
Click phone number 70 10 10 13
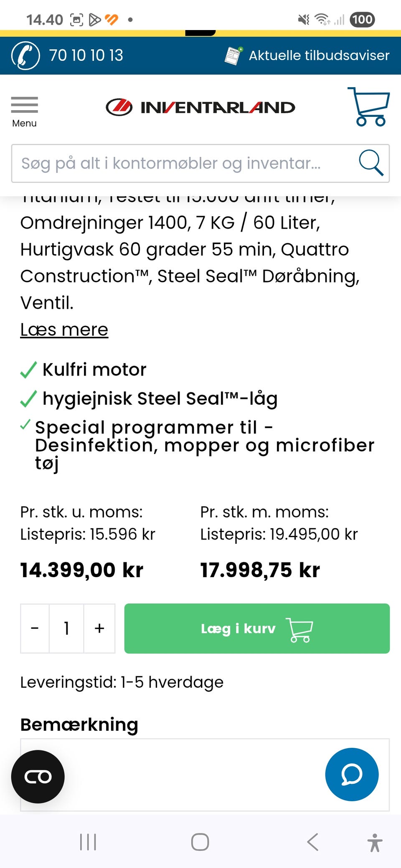[86, 56]
